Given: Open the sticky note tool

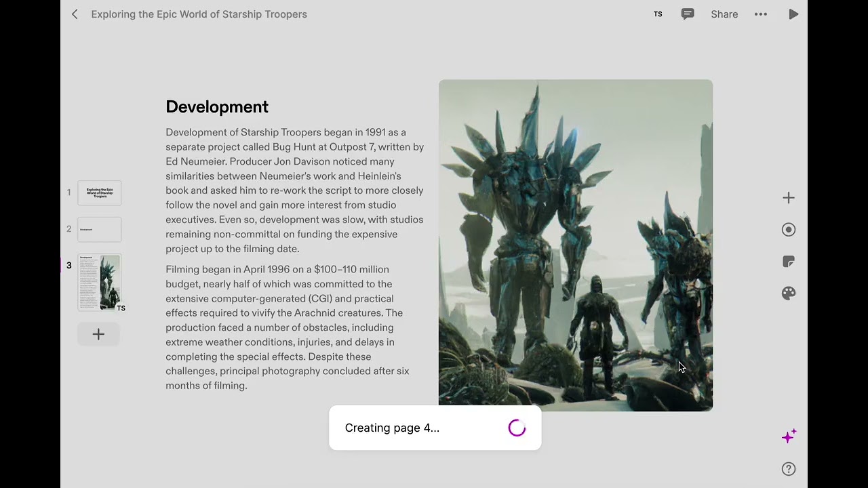Looking at the screenshot, I should (789, 262).
